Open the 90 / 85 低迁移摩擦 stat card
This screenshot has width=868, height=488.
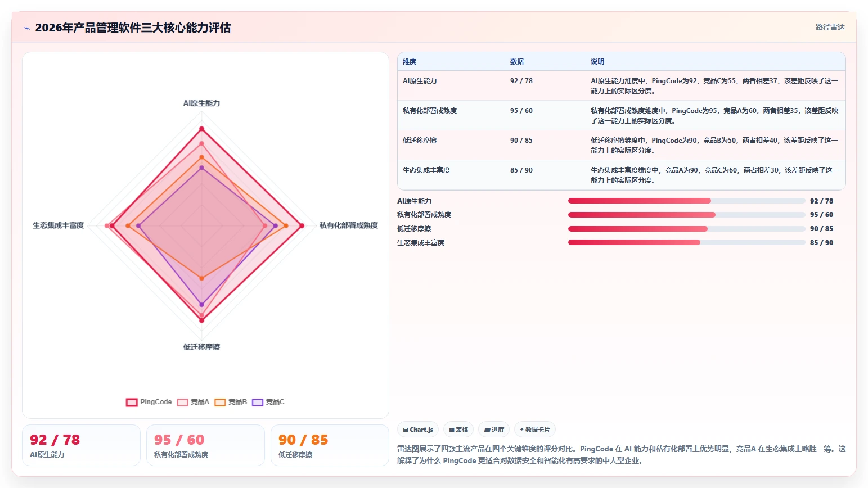pos(330,445)
